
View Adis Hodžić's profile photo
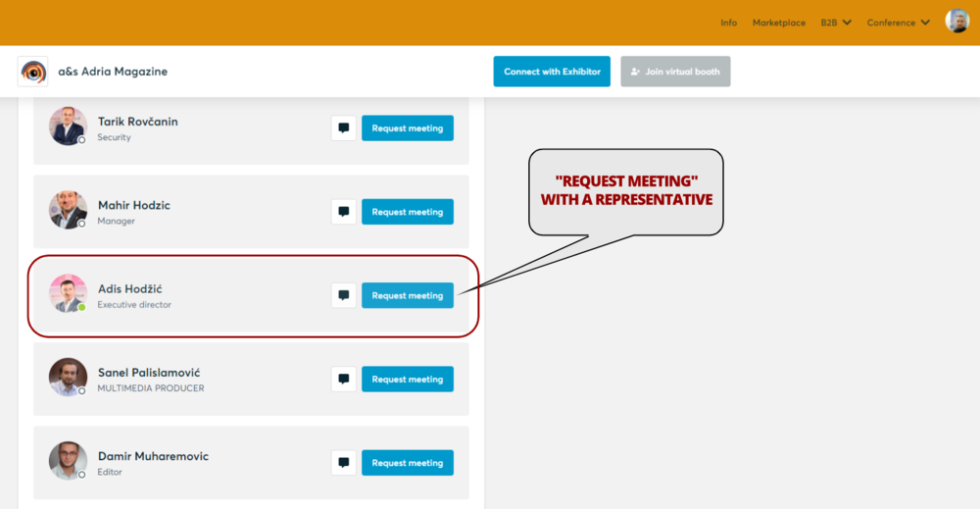point(68,293)
